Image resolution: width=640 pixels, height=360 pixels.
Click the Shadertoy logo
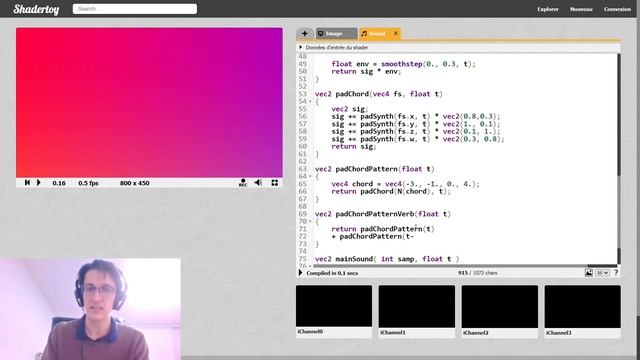coord(36,9)
